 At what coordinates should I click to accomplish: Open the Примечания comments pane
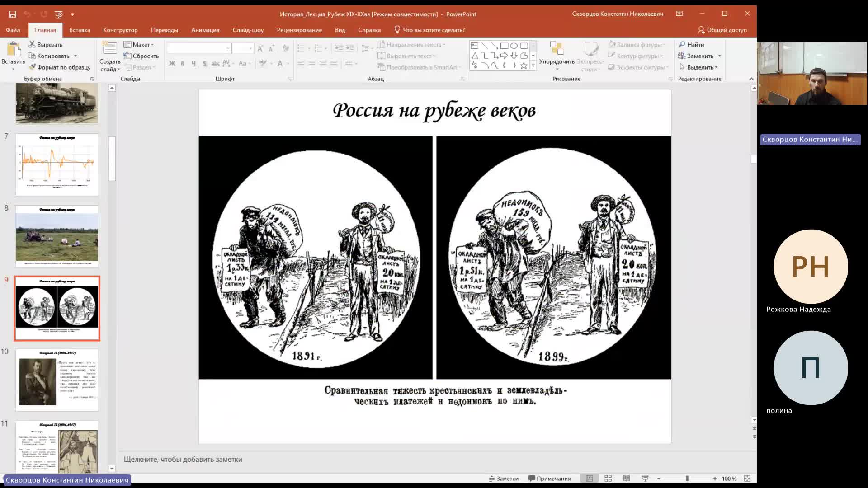(x=550, y=479)
